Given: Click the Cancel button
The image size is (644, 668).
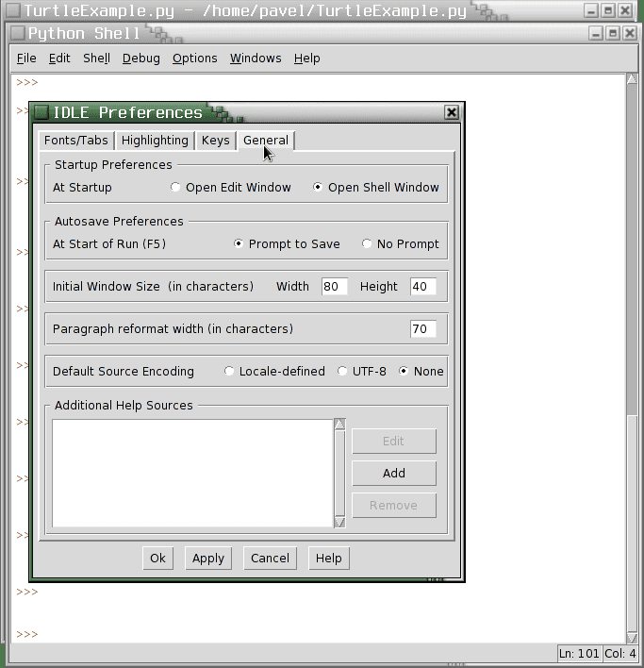Looking at the screenshot, I should pos(270,559).
